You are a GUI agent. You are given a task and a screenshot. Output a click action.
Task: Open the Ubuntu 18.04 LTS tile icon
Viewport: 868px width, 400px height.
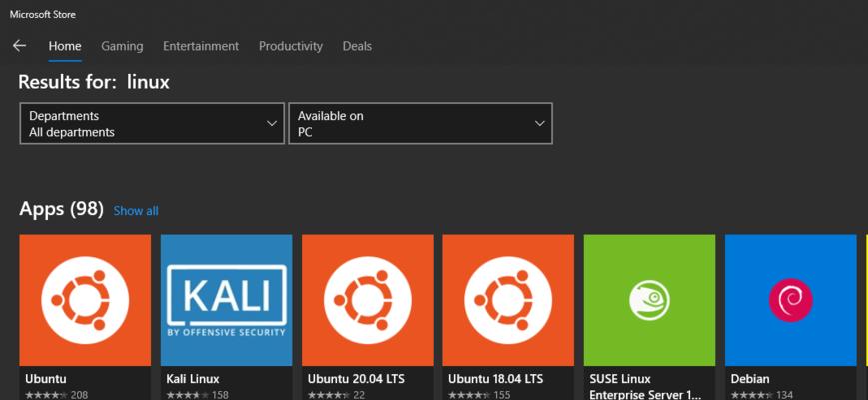[x=508, y=300]
